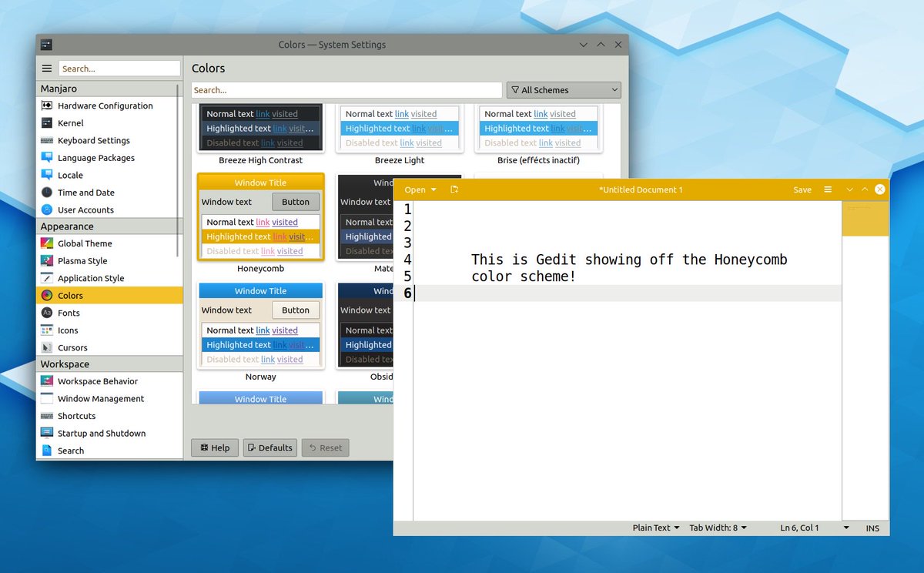Viewport: 924px width, 573px height.
Task: Select the Honeycomb color scheme thumbnail
Action: (261, 217)
